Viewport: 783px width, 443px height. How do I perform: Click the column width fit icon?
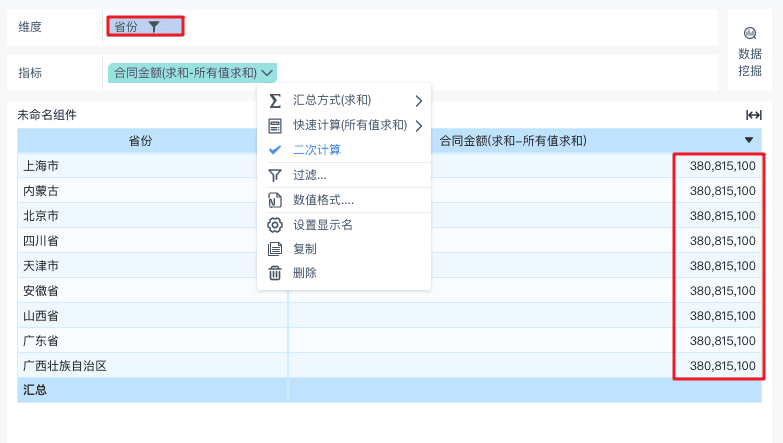coord(754,115)
